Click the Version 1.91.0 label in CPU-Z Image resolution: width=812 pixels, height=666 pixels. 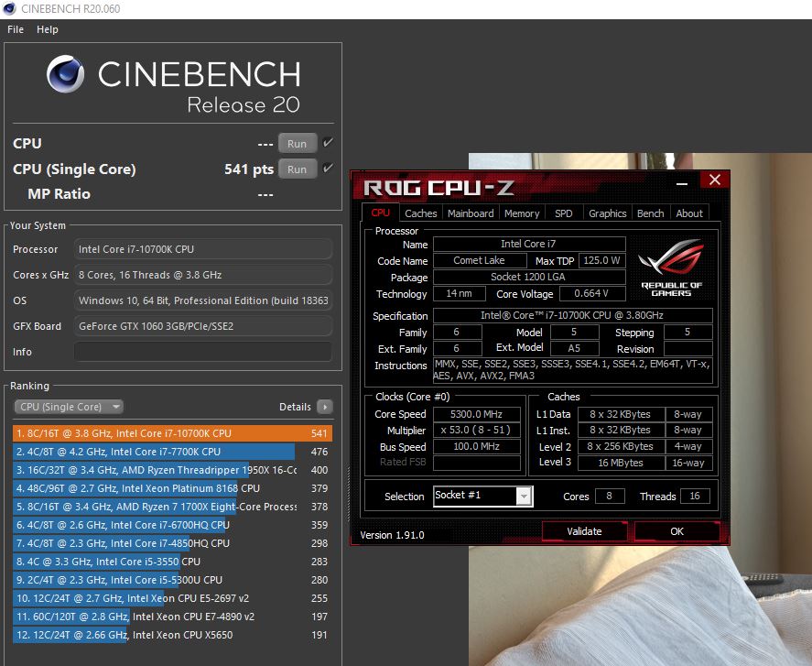coord(392,535)
